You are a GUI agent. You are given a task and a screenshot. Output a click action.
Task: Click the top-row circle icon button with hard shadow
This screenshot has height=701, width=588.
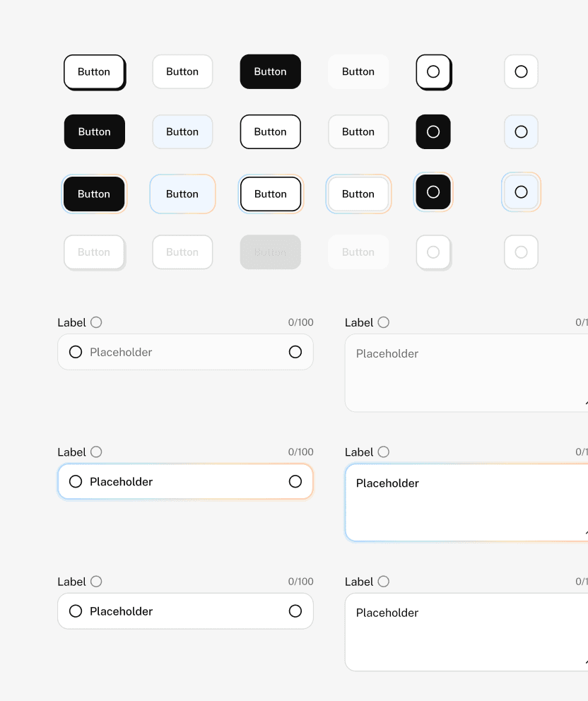pyautogui.click(x=433, y=72)
